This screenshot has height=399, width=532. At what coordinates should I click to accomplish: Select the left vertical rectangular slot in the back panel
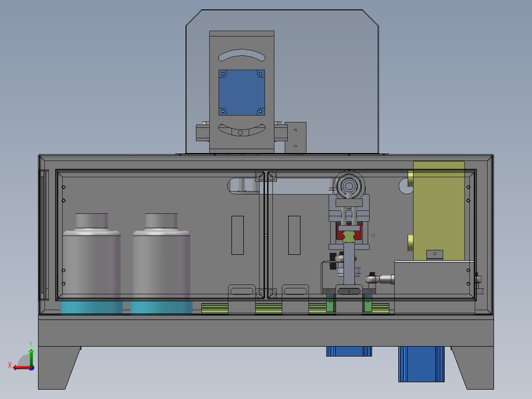click(x=237, y=236)
